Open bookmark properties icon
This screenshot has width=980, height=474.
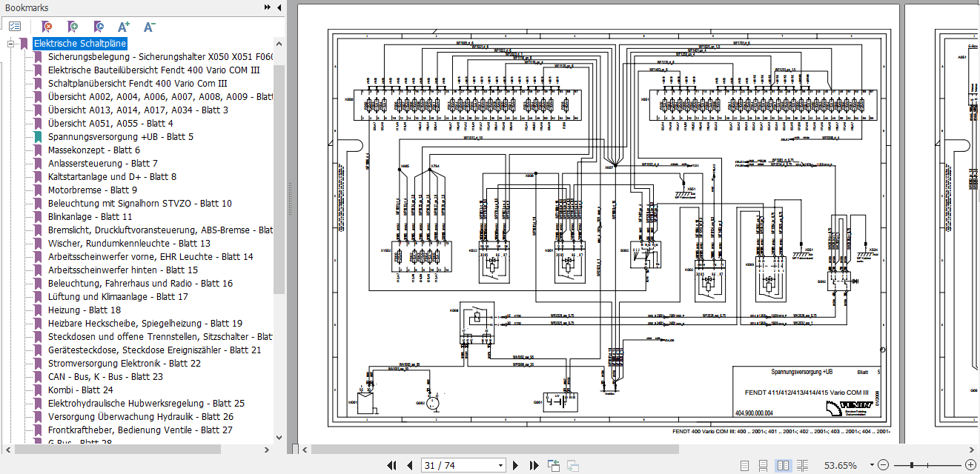pos(99,27)
